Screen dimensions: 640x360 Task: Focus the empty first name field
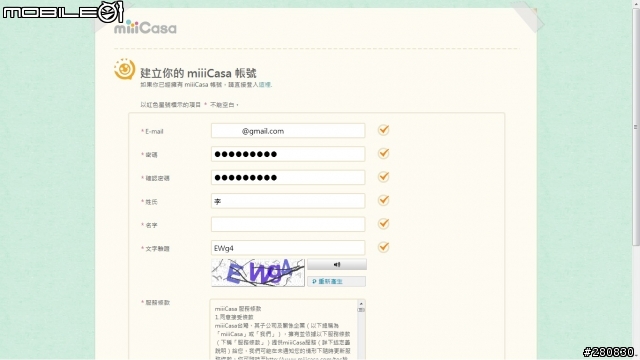point(288,224)
